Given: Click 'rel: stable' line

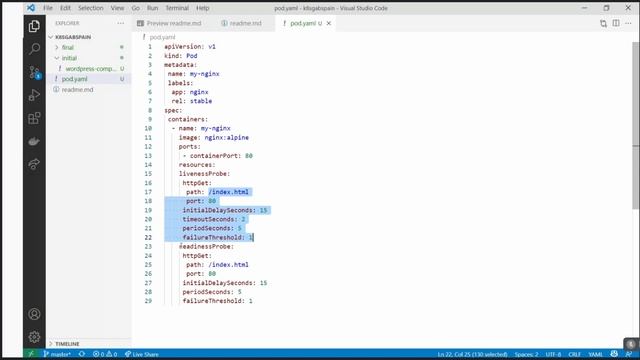Looking at the screenshot, I should tap(191, 101).
